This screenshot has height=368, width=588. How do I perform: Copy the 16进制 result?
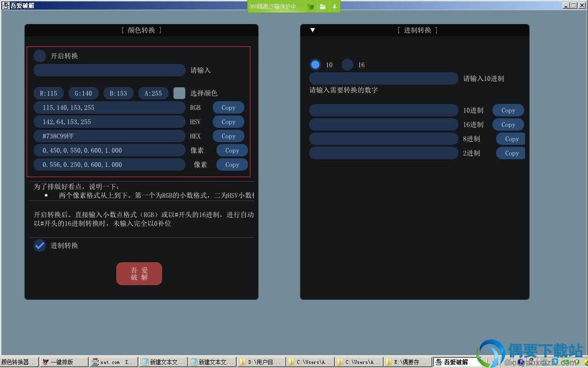508,125
